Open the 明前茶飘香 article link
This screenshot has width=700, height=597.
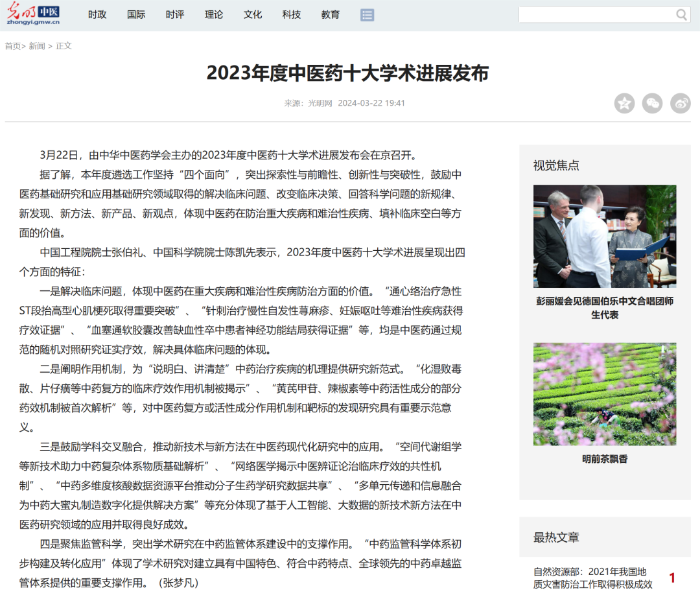[x=605, y=458]
